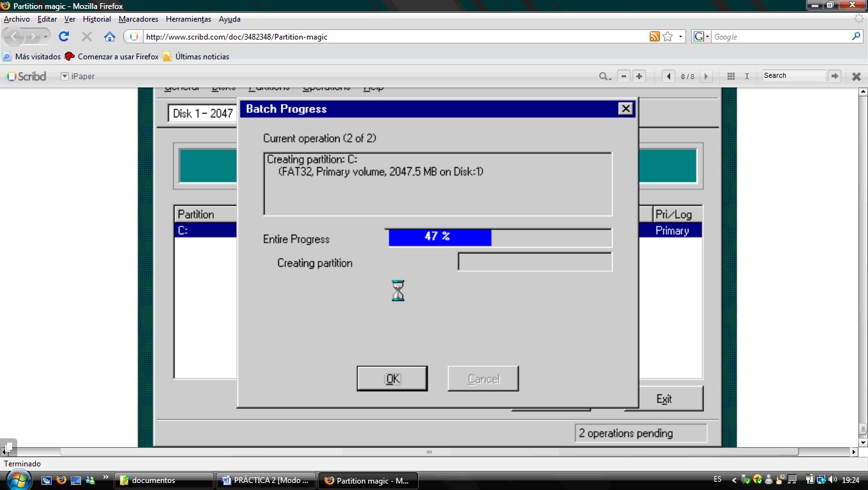The image size is (868, 490).
Task: Click the stop loading X icon
Action: click(87, 36)
